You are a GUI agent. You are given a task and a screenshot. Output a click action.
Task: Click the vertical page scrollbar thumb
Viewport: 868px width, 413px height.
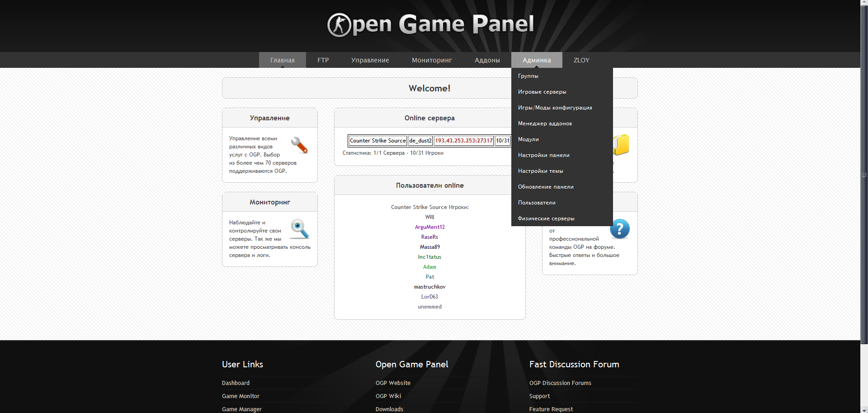point(864,175)
